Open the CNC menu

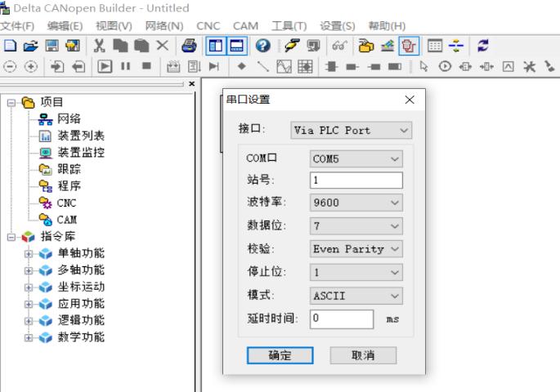point(208,25)
